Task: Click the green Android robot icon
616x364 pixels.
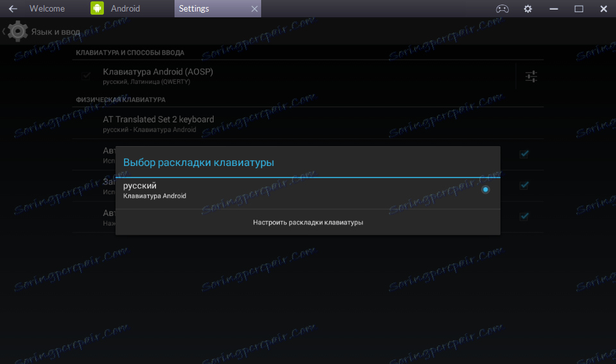Action: 97,8
